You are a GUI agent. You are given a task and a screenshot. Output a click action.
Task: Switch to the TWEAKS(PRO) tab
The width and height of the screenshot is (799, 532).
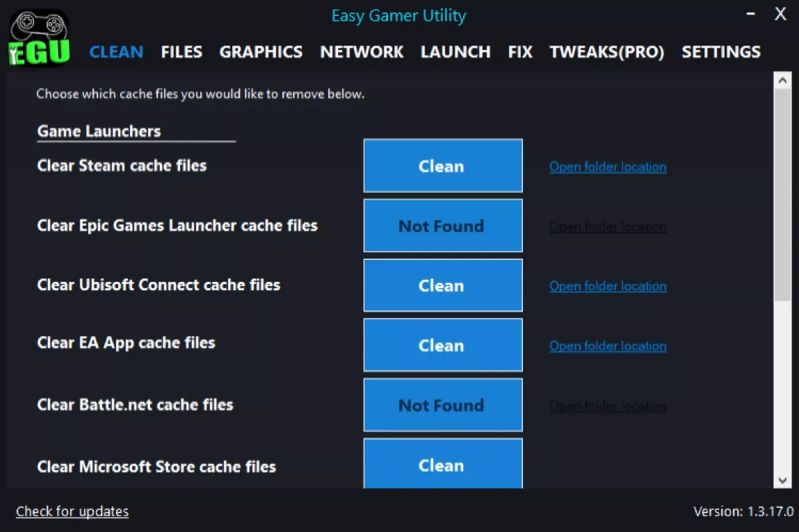pos(607,52)
